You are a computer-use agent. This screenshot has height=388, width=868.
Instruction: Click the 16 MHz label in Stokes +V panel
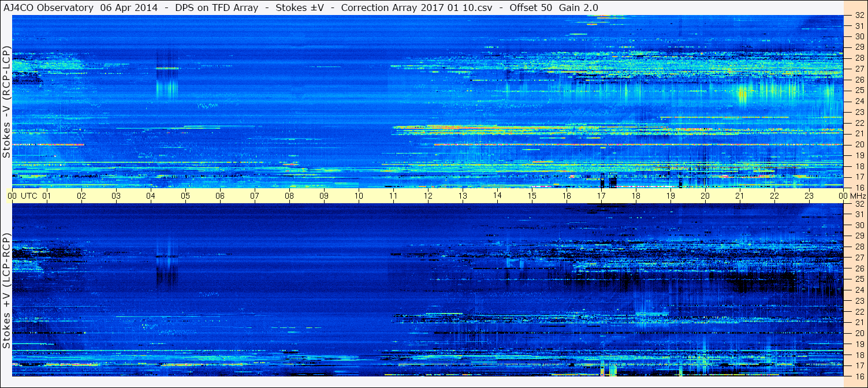pos(859,376)
